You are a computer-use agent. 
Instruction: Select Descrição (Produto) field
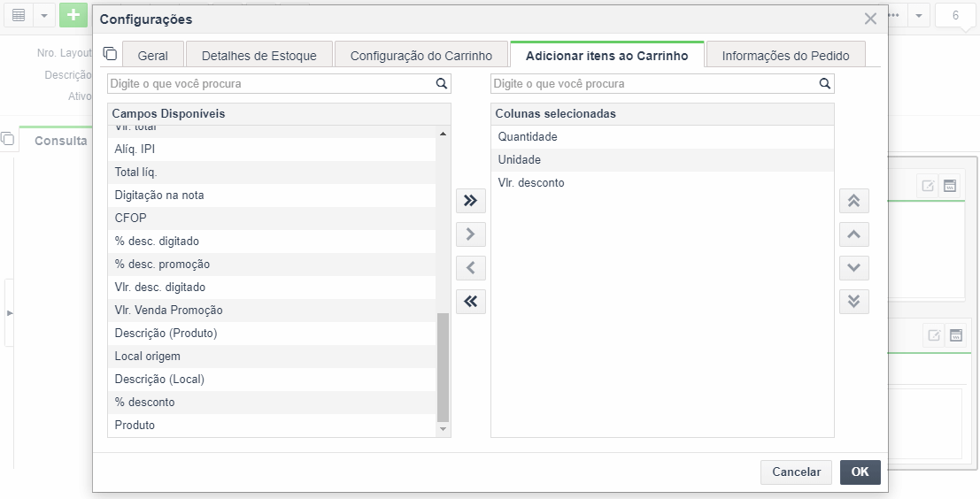pyautogui.click(x=272, y=334)
